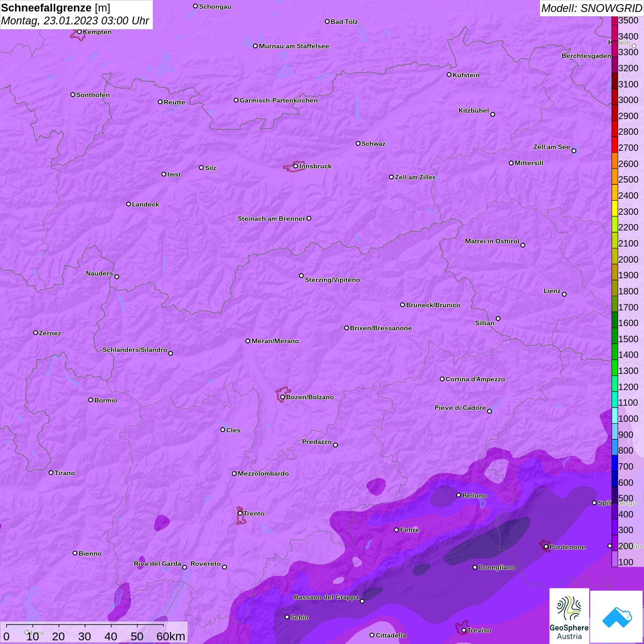This screenshot has width=644, height=644.
Task: Click the Innsbruck city marker
Action: click(x=296, y=166)
